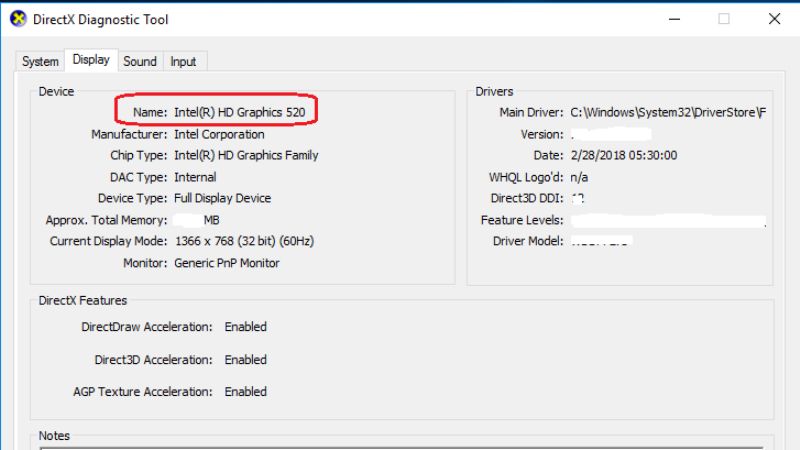Select the Generic PnP Monitor value
The height and width of the screenshot is (450, 800).
227,263
